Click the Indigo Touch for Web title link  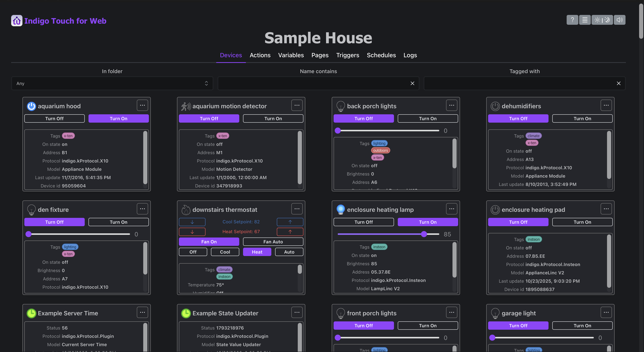pos(65,21)
